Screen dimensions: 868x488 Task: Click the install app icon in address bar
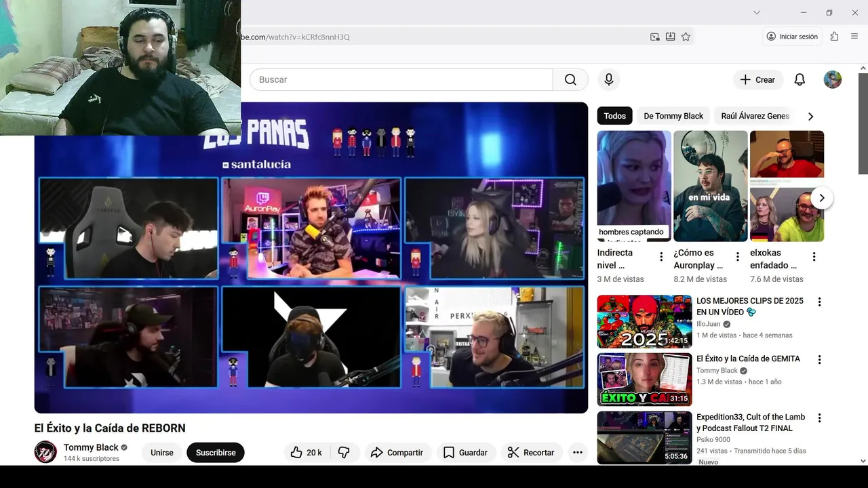coord(670,37)
